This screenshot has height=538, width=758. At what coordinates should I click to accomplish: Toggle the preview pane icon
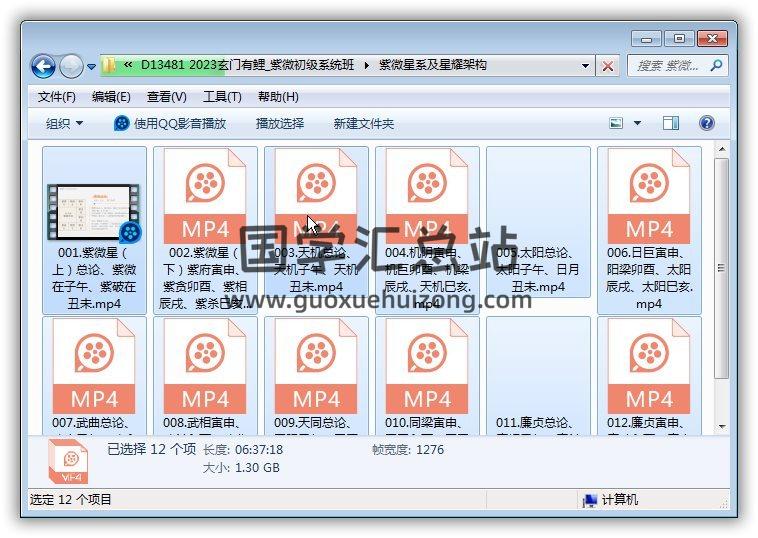click(x=671, y=123)
